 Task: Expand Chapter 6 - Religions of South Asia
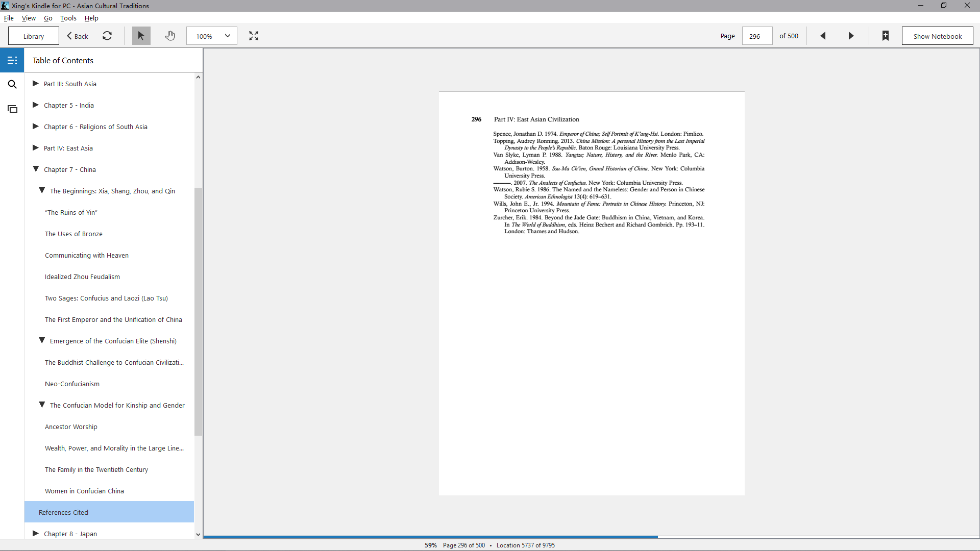[36, 126]
